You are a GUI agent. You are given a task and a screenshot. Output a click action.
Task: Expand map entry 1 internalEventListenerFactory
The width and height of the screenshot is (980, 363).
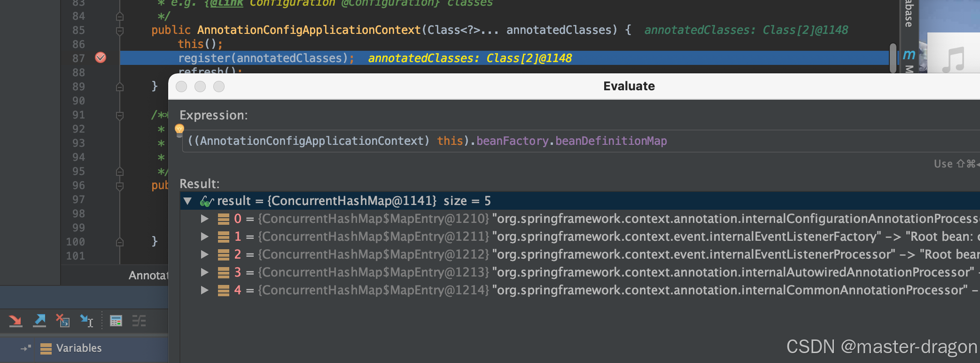204,237
